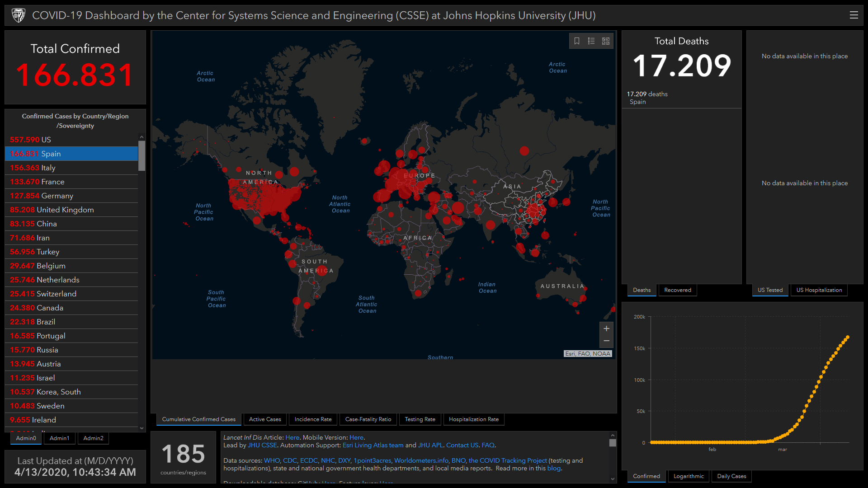
Task: Select the Testing Rate tab
Action: [x=420, y=419]
